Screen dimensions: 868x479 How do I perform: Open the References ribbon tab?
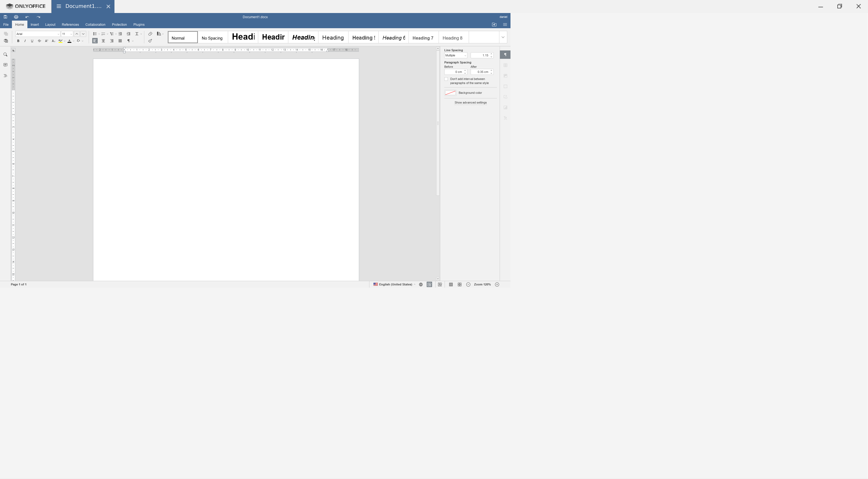(x=70, y=24)
